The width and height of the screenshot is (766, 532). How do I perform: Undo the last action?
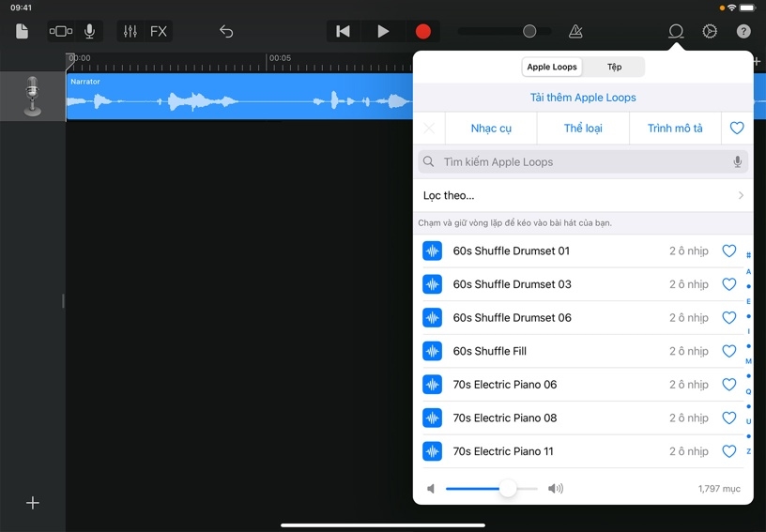[x=226, y=32]
